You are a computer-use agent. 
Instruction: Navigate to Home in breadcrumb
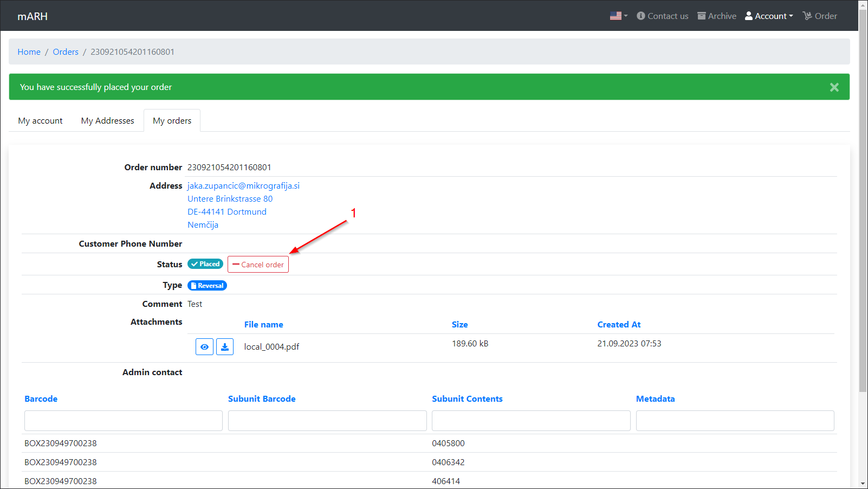point(29,52)
